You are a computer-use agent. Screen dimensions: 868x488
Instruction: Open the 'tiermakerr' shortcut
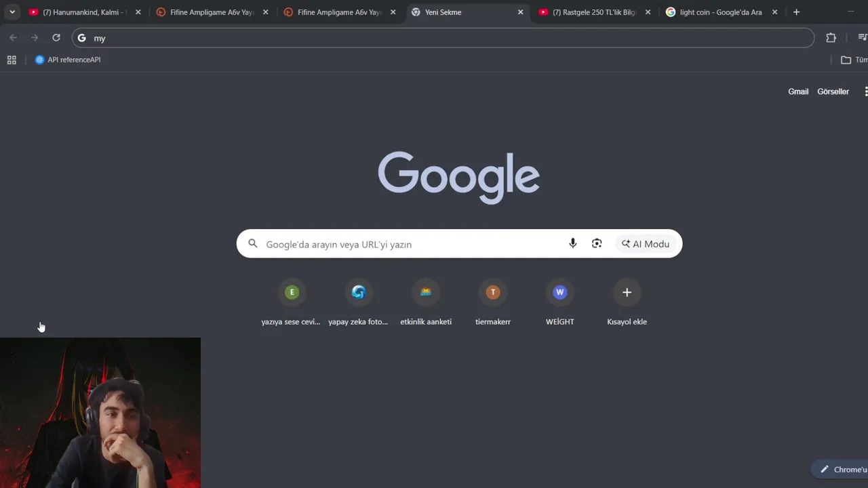coord(493,303)
